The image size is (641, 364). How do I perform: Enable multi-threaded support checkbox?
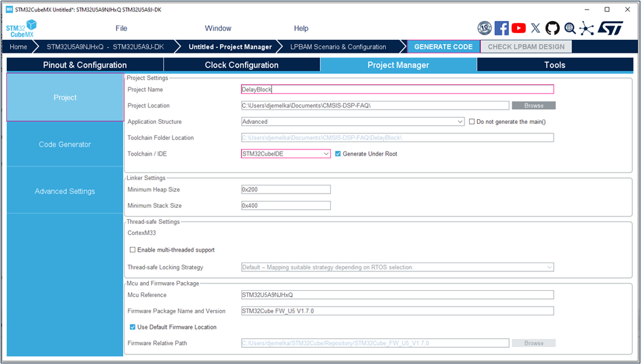[133, 250]
